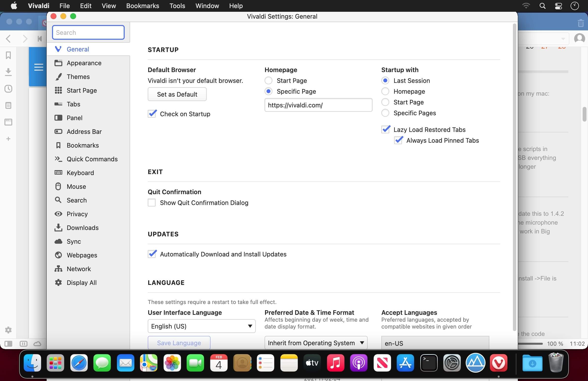This screenshot has width=588, height=381.
Task: Open History panel clock icon
Action: [8, 89]
